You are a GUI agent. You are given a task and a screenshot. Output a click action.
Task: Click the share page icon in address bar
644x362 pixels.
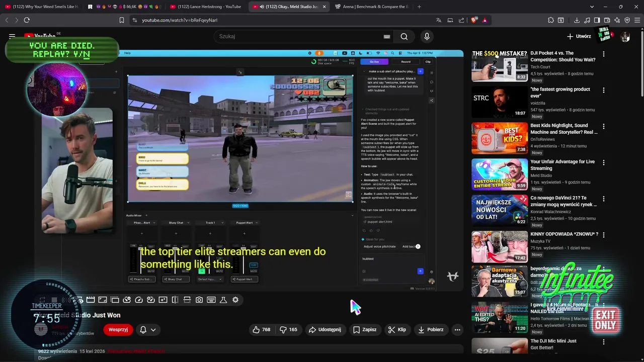click(x=461, y=20)
